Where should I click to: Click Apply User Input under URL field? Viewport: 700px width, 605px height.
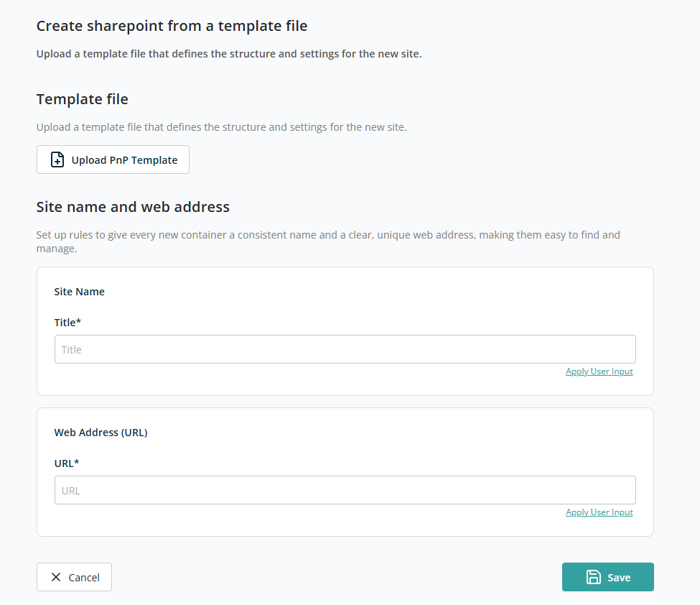tap(599, 512)
